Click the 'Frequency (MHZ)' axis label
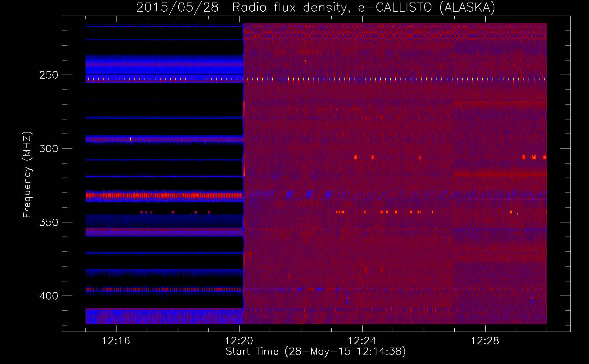 point(27,174)
